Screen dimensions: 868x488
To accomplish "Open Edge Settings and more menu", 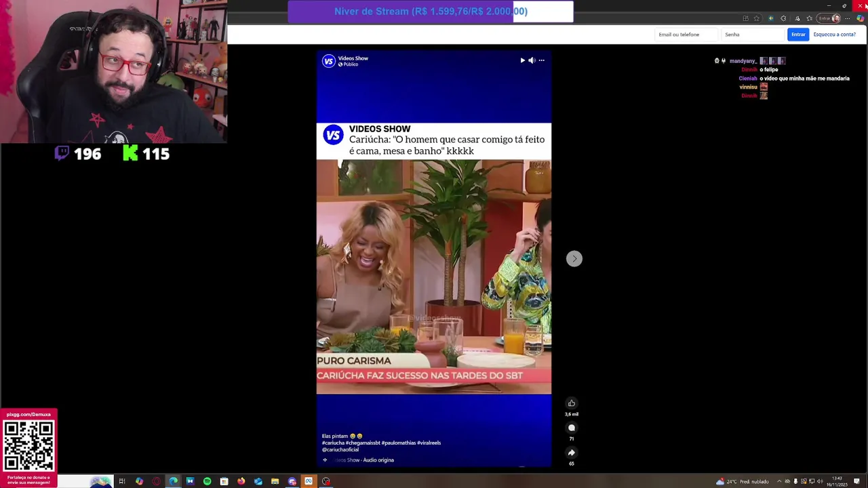I will coord(848,18).
